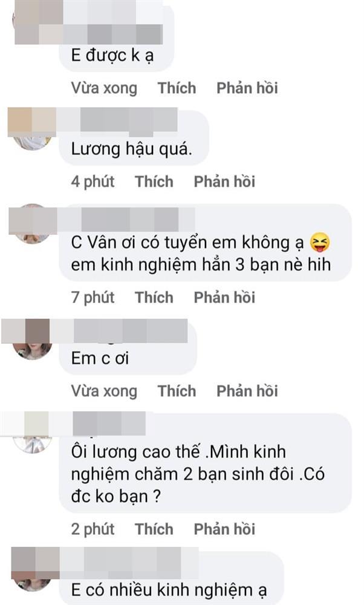Click the '7 phút' timestamp
Image resolution: width=364 pixels, height=605 pixels.
pos(93,298)
